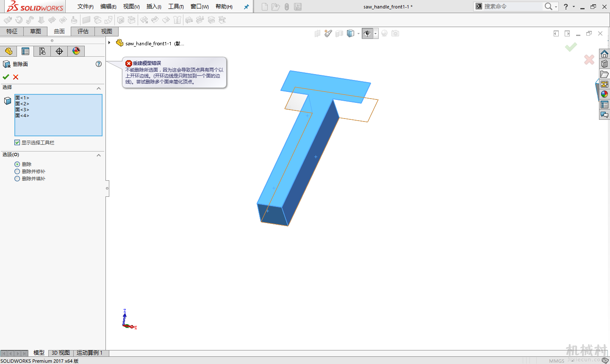This screenshot has height=364, width=610.
Task: Click the status bar icon at far right
Action: click(x=605, y=361)
